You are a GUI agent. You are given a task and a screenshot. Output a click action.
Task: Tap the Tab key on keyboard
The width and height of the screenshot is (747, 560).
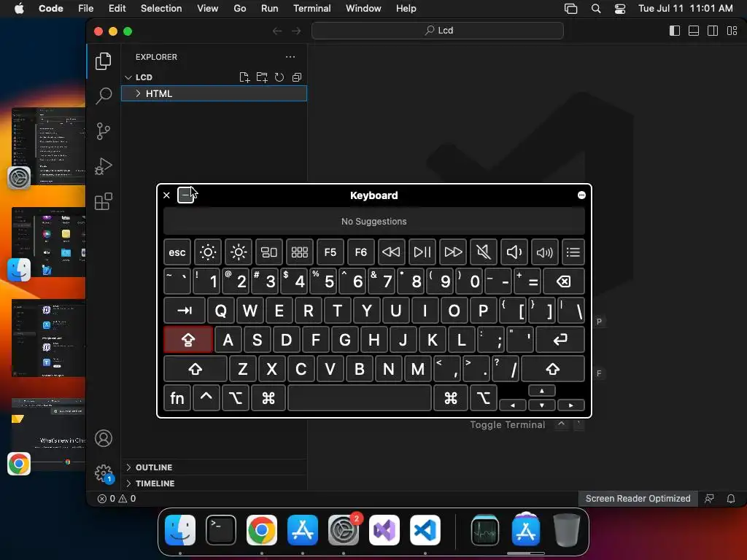pos(185,311)
